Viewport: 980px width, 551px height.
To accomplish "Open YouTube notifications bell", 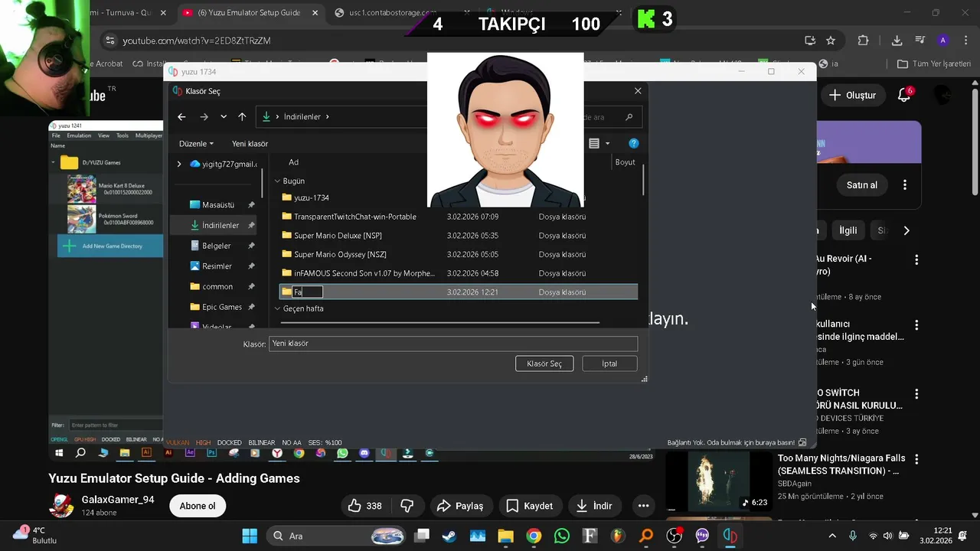I will pos(904,95).
